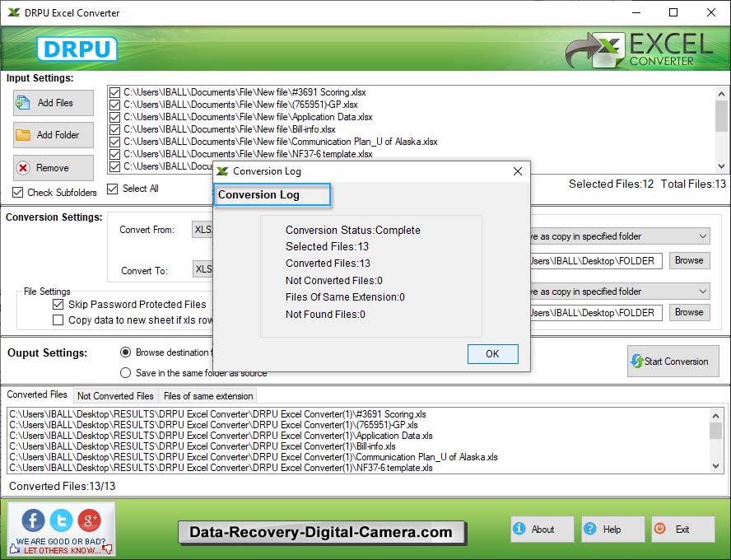The height and width of the screenshot is (560, 731).
Task: Click the thumbs-up icon in feedback banner
Action: (13, 549)
